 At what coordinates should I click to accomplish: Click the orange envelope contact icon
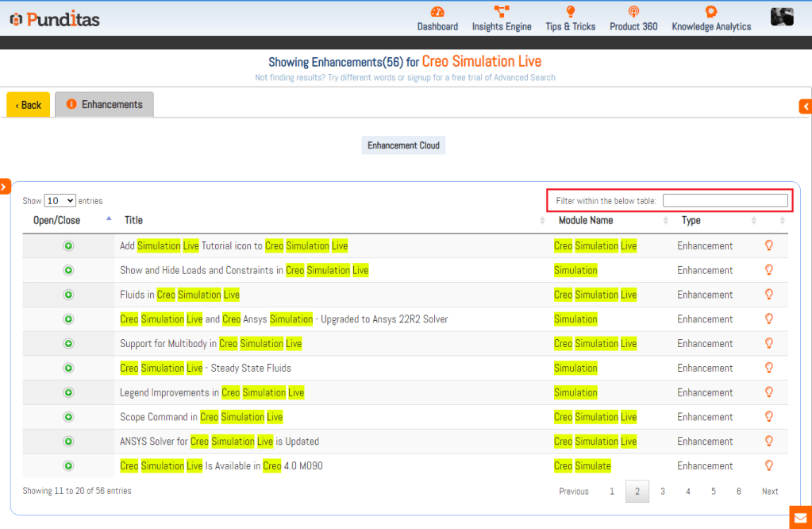[800, 517]
